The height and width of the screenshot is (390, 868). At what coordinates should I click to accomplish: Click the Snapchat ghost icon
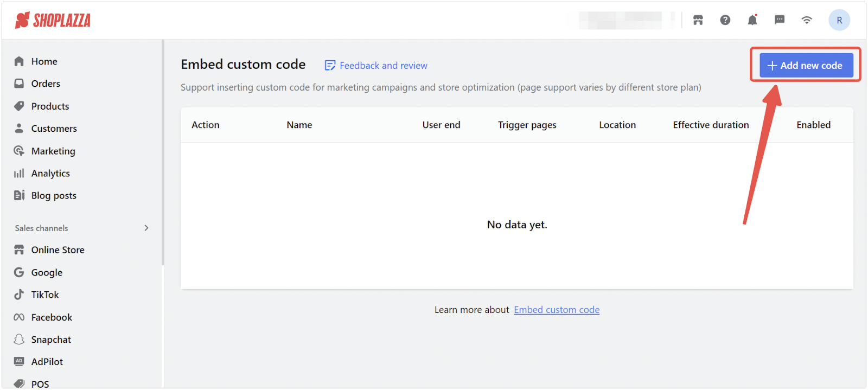pyautogui.click(x=19, y=340)
